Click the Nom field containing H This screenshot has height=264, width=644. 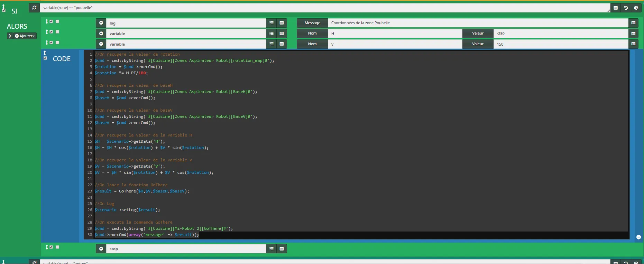click(395, 34)
